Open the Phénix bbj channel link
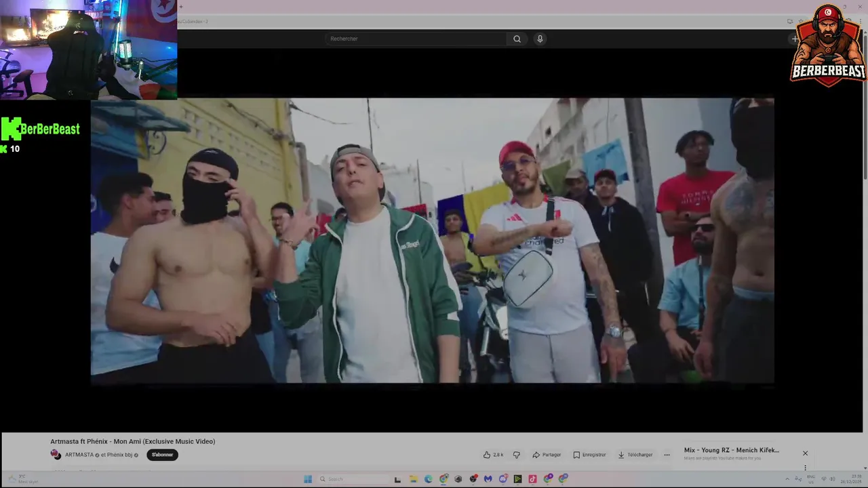The height and width of the screenshot is (488, 868). click(x=119, y=455)
